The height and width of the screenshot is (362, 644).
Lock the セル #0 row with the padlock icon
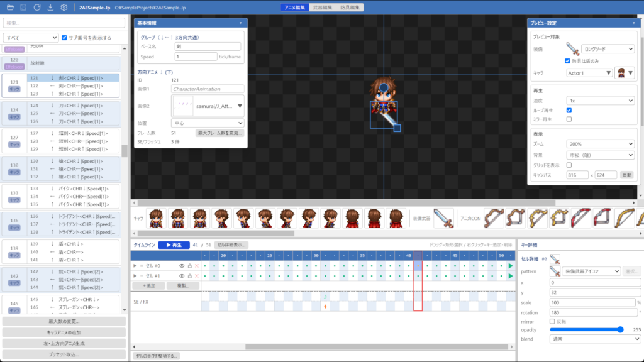point(190,266)
